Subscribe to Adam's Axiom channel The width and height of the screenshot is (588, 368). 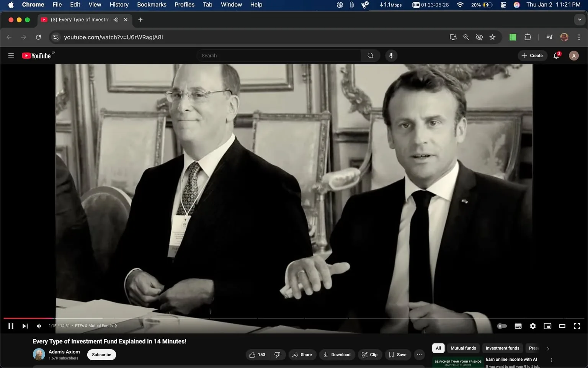pos(101,355)
